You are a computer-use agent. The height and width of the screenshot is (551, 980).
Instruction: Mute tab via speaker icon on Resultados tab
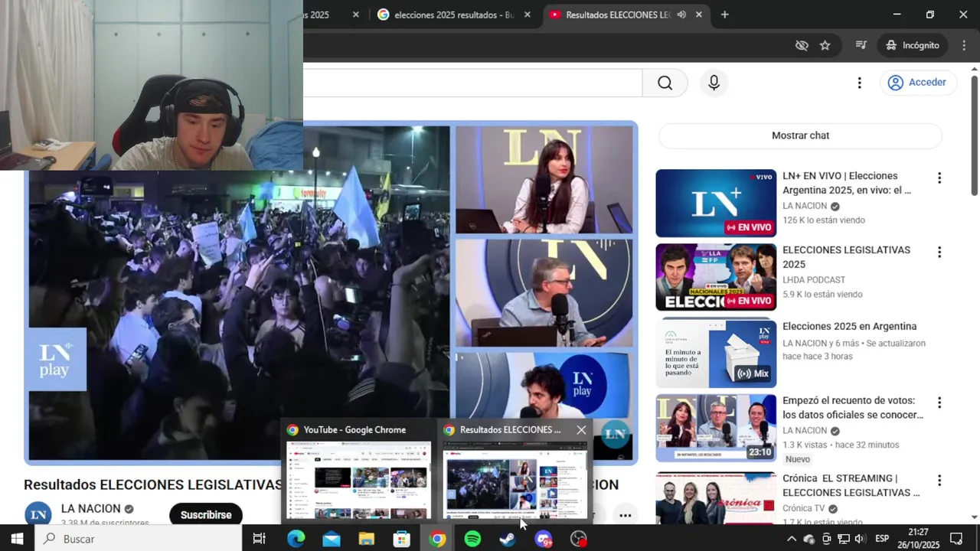pyautogui.click(x=681, y=15)
